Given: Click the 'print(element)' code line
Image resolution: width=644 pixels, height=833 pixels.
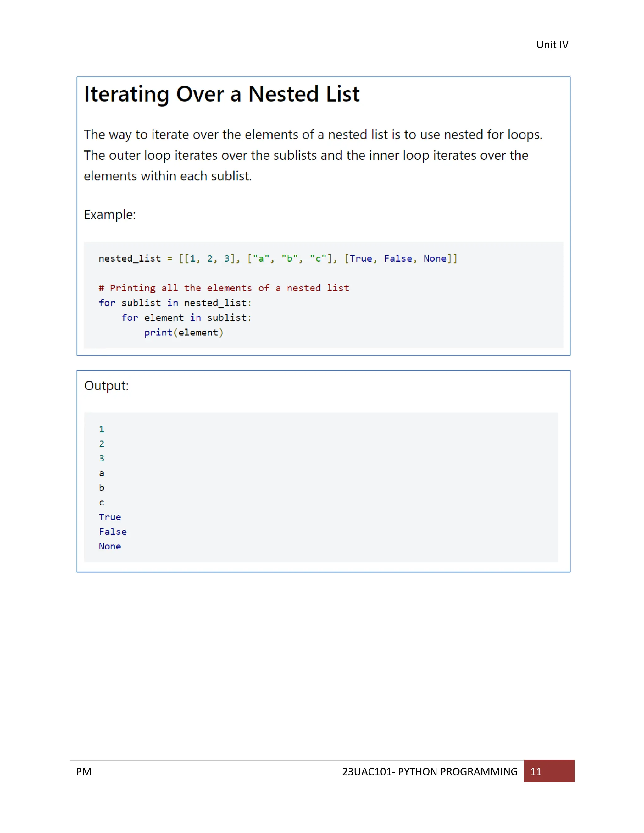Looking at the screenshot, I should click(184, 333).
